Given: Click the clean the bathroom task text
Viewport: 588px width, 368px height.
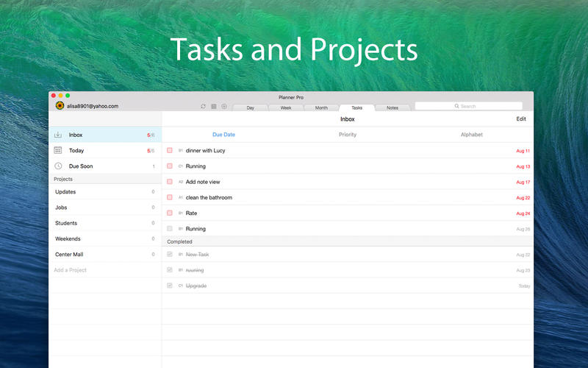Looking at the screenshot, I should tap(209, 197).
